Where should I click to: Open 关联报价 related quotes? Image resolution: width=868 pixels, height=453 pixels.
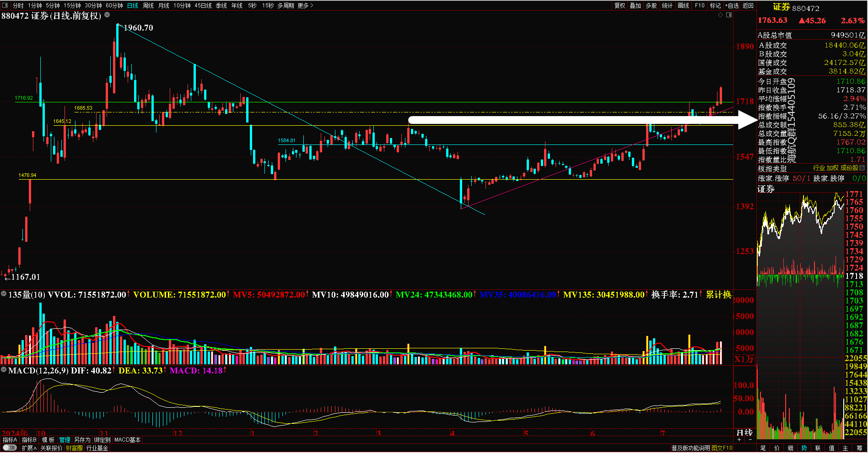[x=51, y=448]
